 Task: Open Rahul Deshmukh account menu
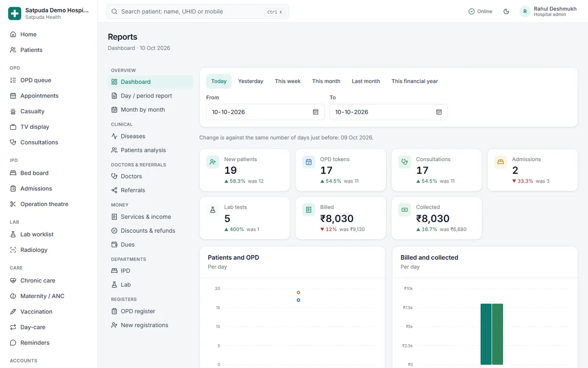(548, 11)
